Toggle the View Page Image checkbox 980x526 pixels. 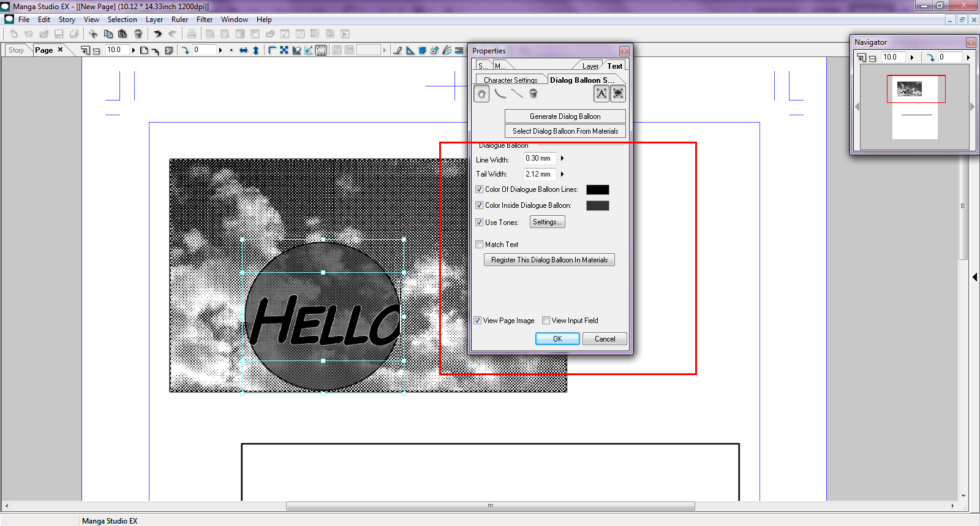point(478,321)
